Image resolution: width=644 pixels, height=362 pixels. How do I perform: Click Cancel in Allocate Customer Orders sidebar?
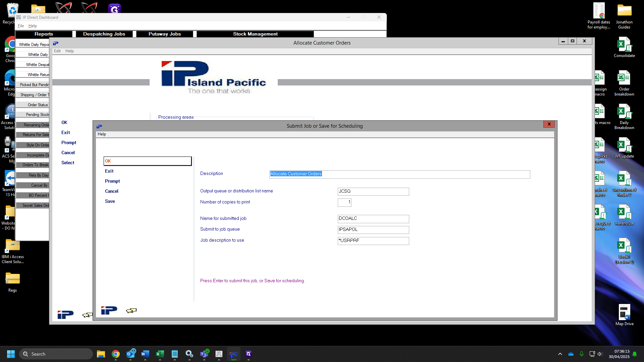(68, 153)
